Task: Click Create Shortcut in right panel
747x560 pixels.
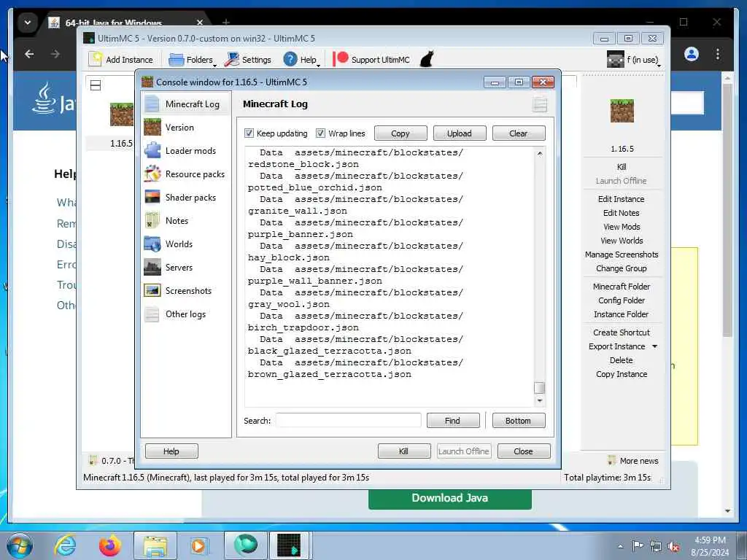Action: (622, 332)
